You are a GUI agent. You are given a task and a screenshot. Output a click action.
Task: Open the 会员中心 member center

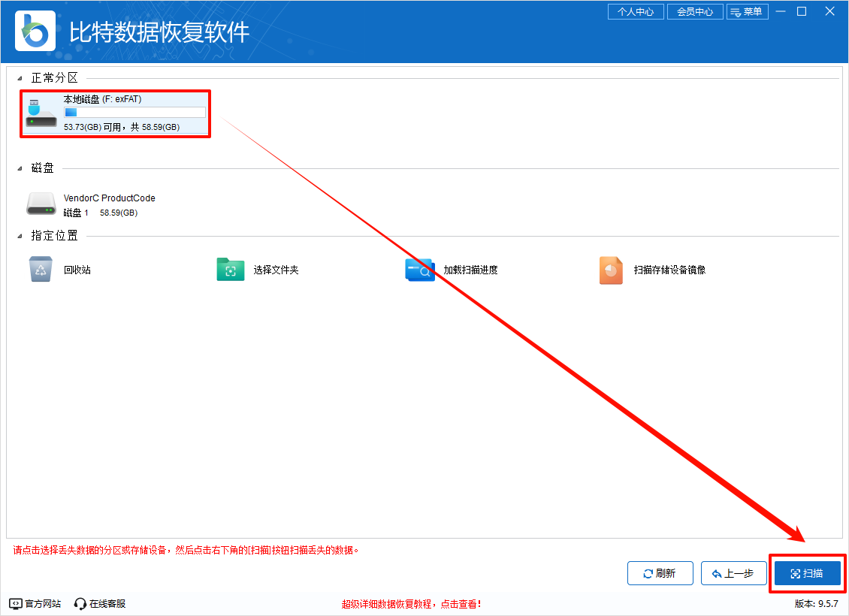694,11
